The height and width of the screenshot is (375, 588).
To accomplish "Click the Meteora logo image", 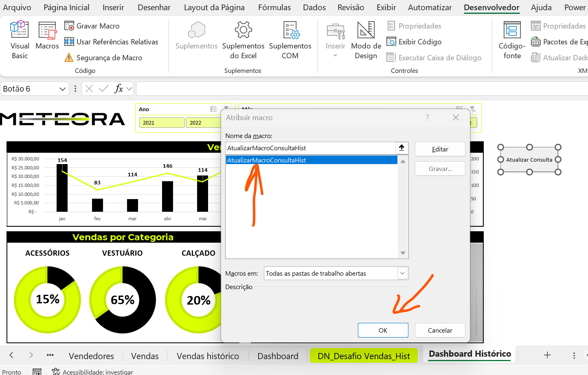I will click(63, 119).
